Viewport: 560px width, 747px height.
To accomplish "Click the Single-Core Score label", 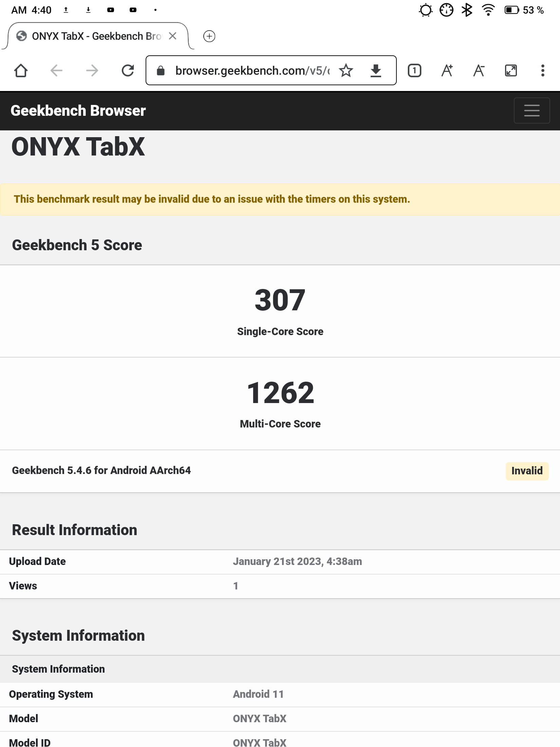I will [280, 331].
